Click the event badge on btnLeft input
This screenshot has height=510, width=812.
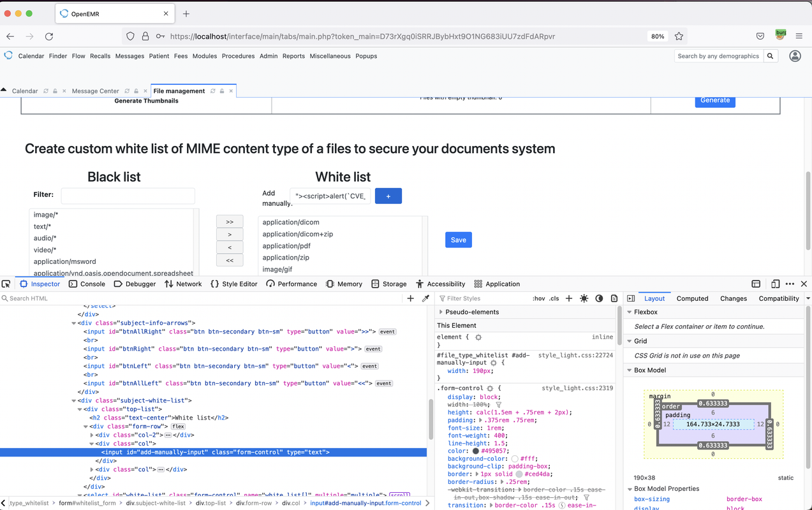tap(369, 366)
